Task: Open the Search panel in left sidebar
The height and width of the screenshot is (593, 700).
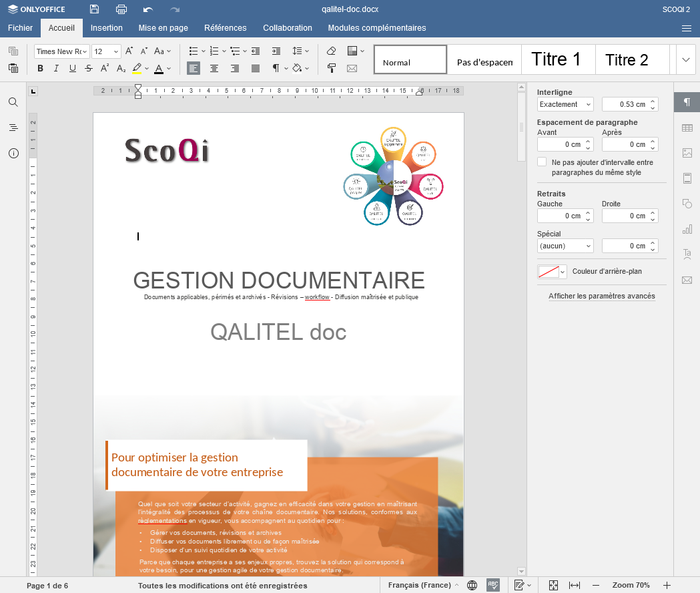Action: [x=13, y=102]
